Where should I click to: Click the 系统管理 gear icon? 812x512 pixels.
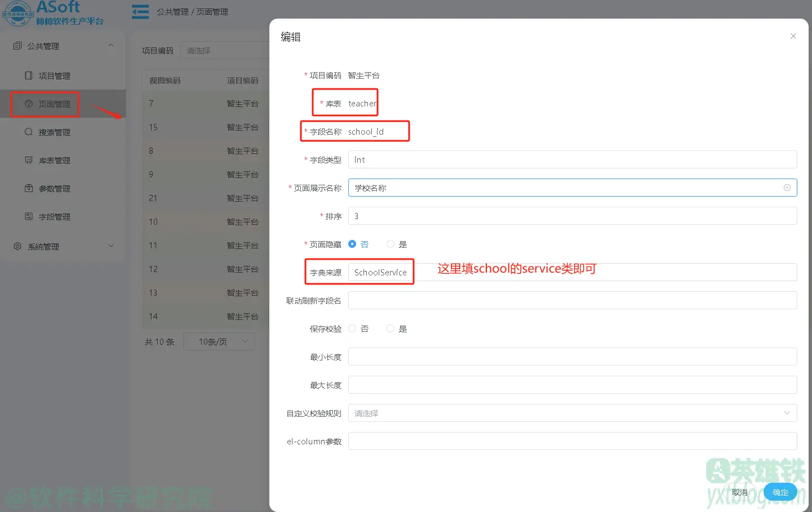[17, 246]
